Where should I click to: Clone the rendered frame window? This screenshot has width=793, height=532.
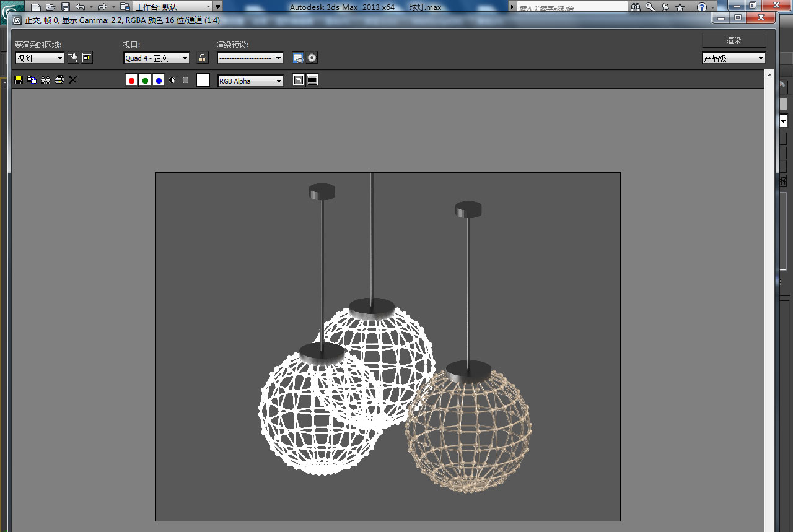click(46, 80)
